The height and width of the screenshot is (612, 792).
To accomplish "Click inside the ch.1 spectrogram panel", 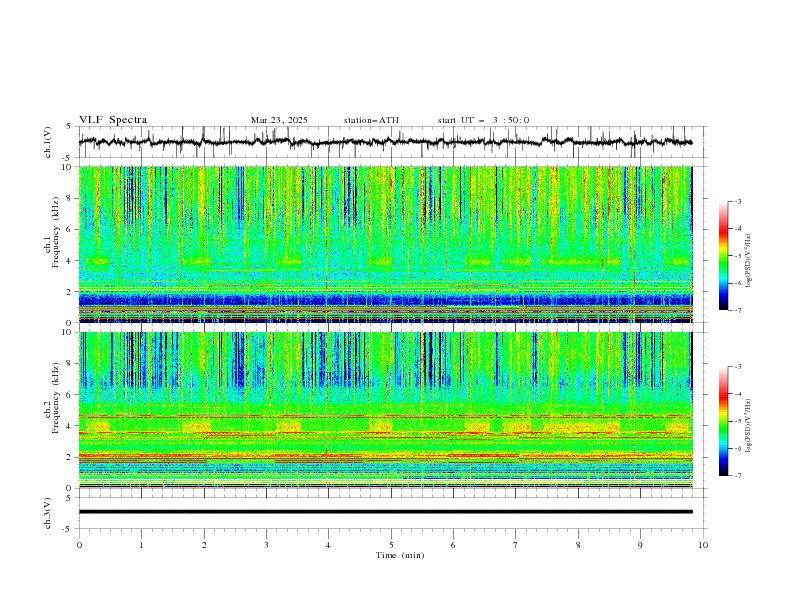I will [386, 244].
